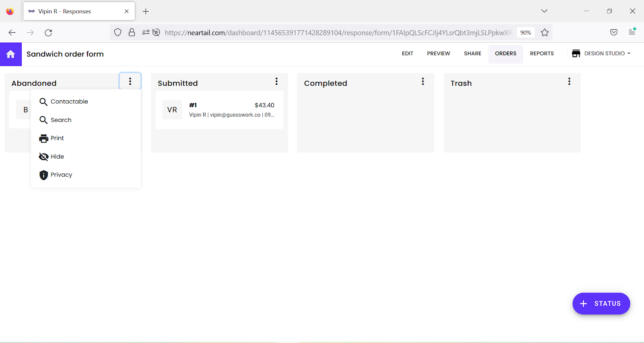Image resolution: width=644 pixels, height=343 pixels.
Task: Click the address bar URL
Action: point(338,33)
